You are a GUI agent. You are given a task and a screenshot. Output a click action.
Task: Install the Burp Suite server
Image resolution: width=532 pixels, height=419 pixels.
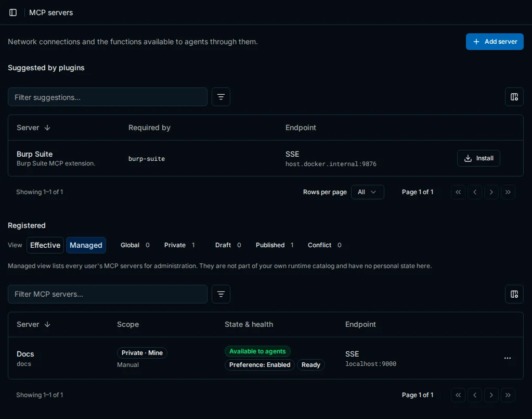click(x=478, y=158)
